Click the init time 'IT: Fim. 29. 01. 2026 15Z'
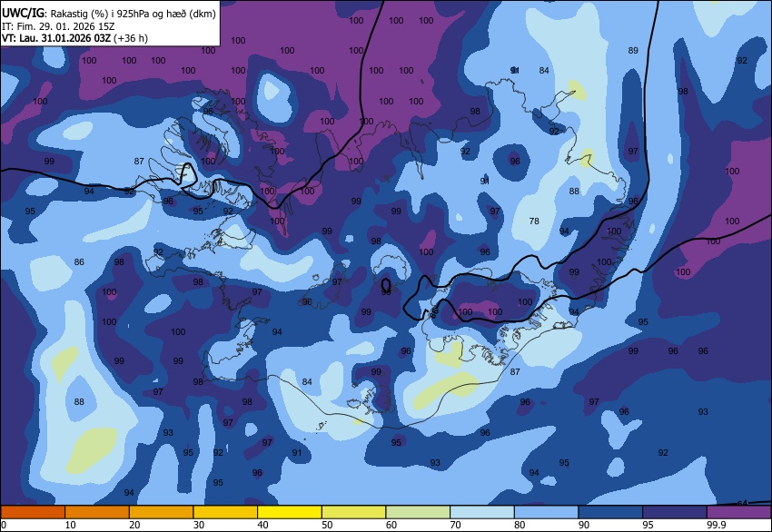772x532 pixels. tap(58, 26)
